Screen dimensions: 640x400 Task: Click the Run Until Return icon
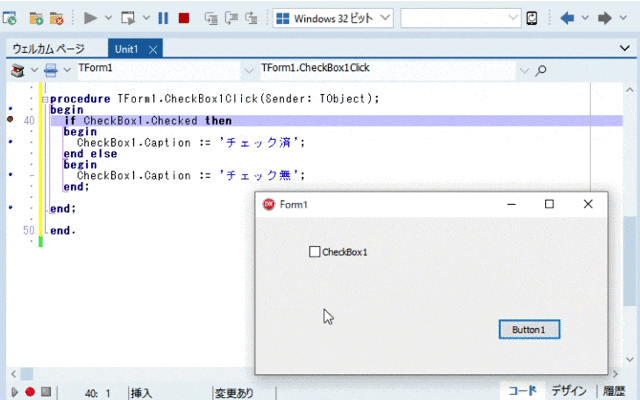(x=251, y=18)
